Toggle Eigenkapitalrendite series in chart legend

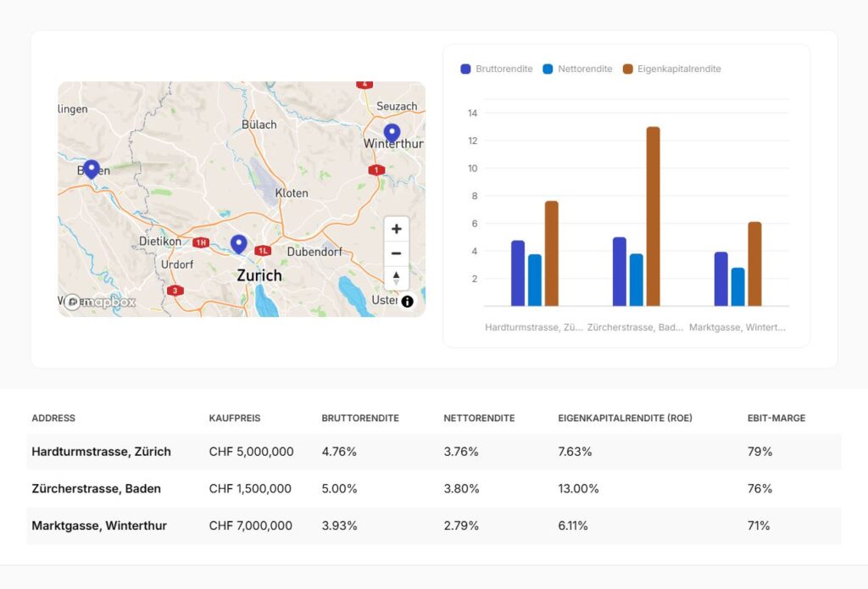671,69
